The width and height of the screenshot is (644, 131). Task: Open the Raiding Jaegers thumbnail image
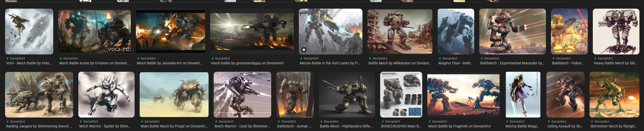click(39, 95)
